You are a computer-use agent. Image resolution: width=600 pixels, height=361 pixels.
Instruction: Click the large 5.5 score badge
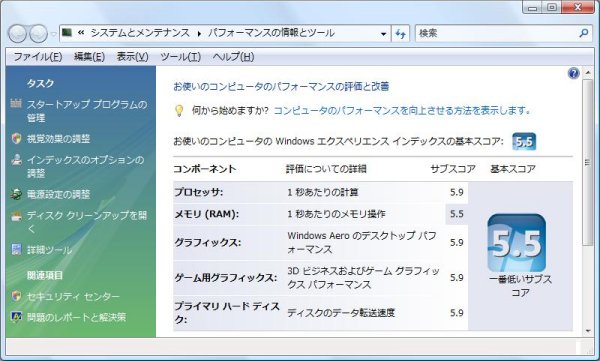(x=517, y=243)
